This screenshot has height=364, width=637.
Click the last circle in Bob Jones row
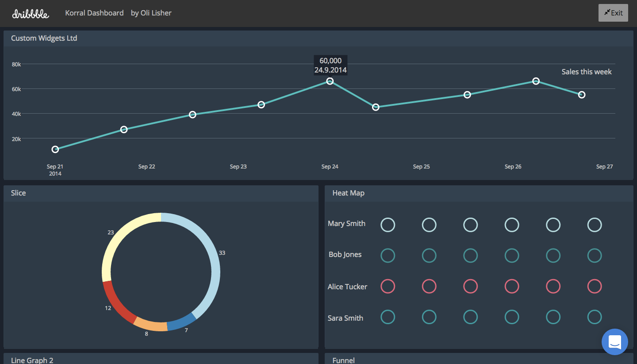(595, 255)
